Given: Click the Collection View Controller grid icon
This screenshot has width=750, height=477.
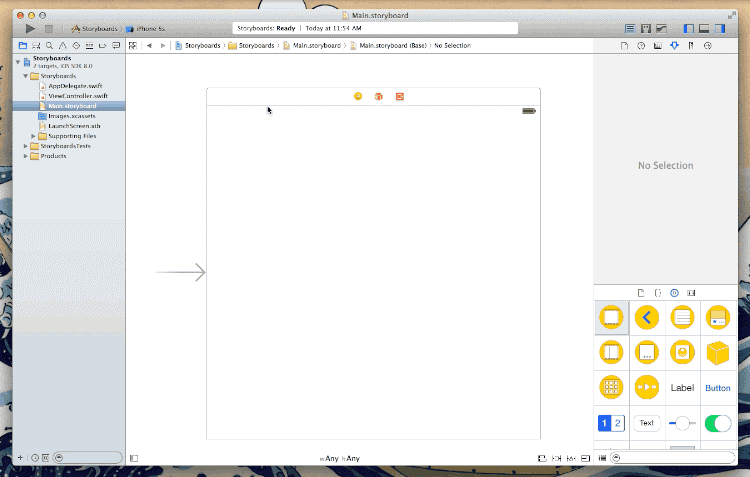Looking at the screenshot, I should tap(611, 388).
